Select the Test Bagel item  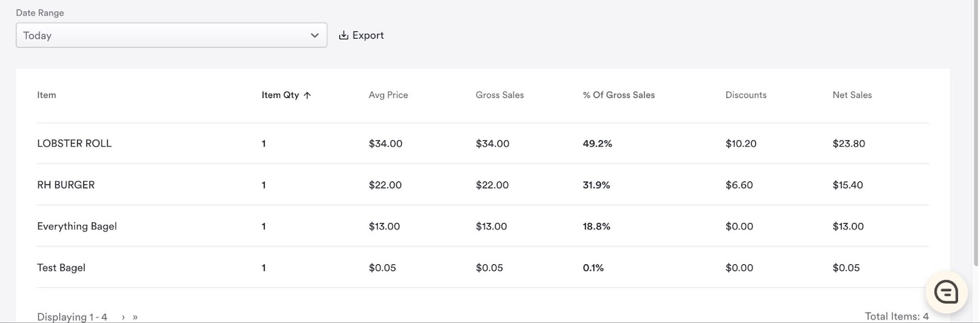(61, 268)
